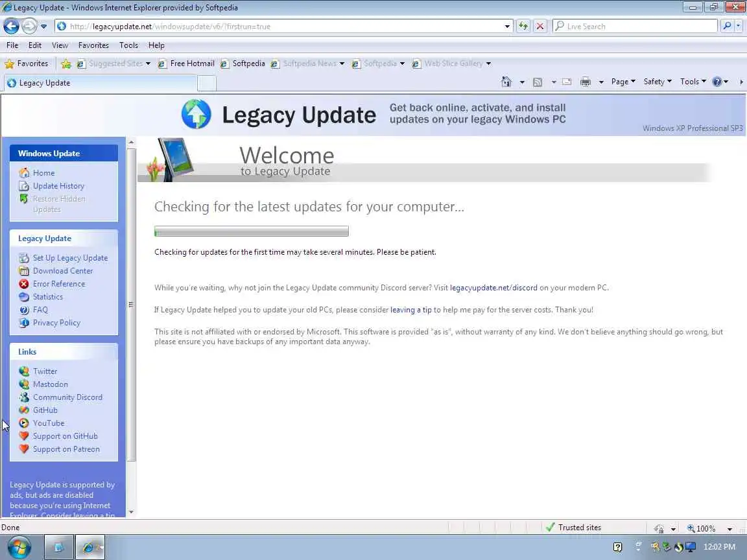Click the RSS Feeds toolbar icon

pyautogui.click(x=538, y=82)
